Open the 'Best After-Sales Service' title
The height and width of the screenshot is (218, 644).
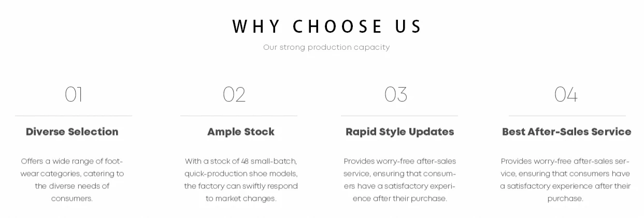[x=567, y=132]
